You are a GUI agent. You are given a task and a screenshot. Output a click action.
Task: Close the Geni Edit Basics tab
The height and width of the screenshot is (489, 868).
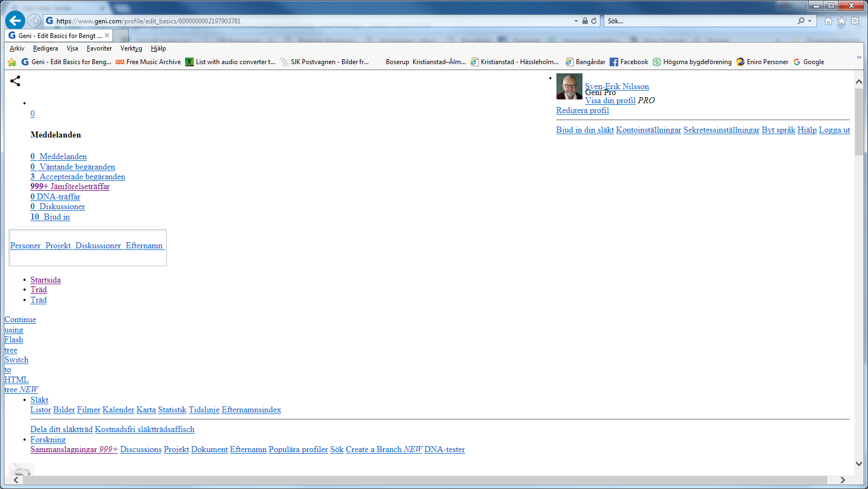coord(107,36)
